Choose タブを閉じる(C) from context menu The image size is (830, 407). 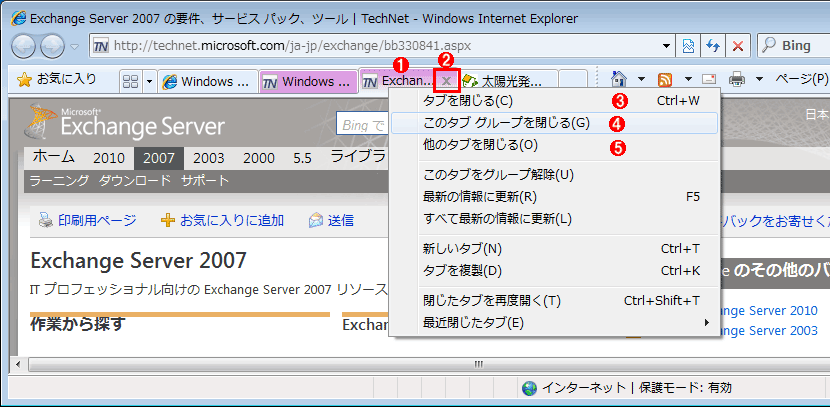pos(554,101)
